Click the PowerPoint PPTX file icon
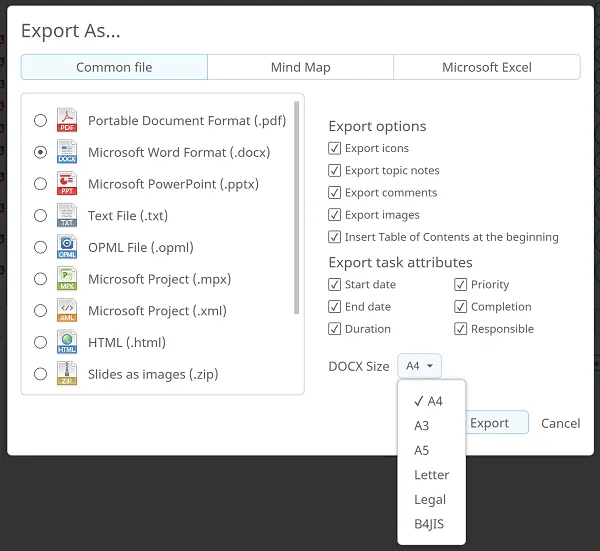 pyautogui.click(x=67, y=184)
